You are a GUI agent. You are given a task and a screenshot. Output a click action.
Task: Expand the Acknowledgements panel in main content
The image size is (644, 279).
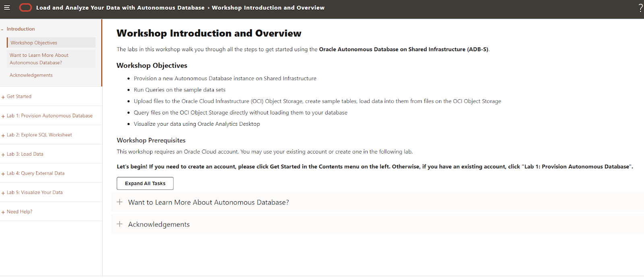point(378,224)
